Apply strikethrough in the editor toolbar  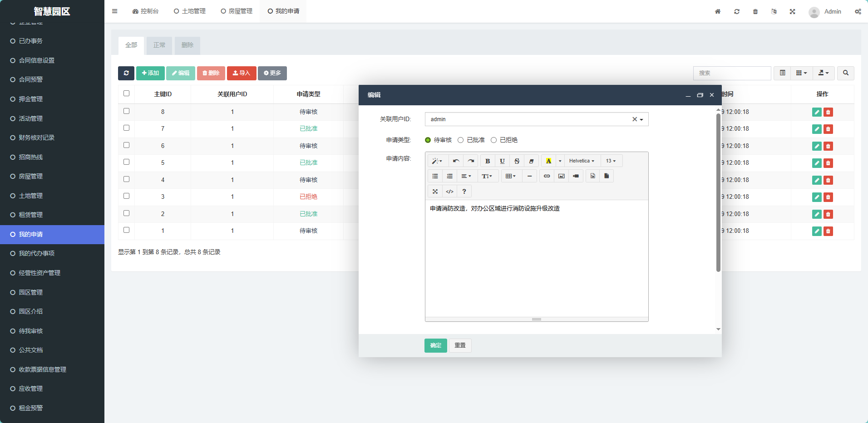click(x=517, y=161)
